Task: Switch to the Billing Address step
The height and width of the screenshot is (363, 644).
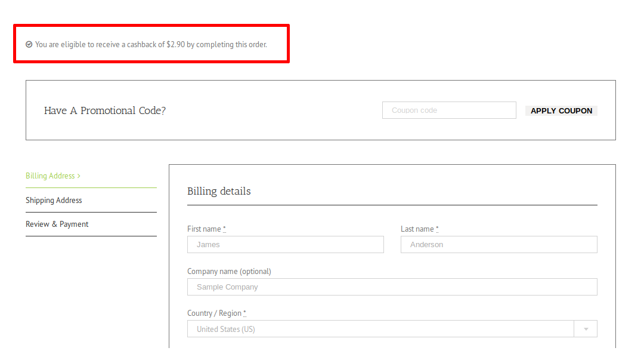Action: pyautogui.click(x=50, y=176)
